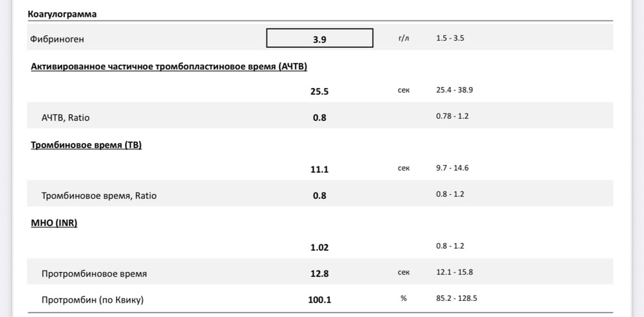This screenshot has height=317, width=644.
Task: Select the 9.7 - 14.6 reference range
Action: click(451, 168)
